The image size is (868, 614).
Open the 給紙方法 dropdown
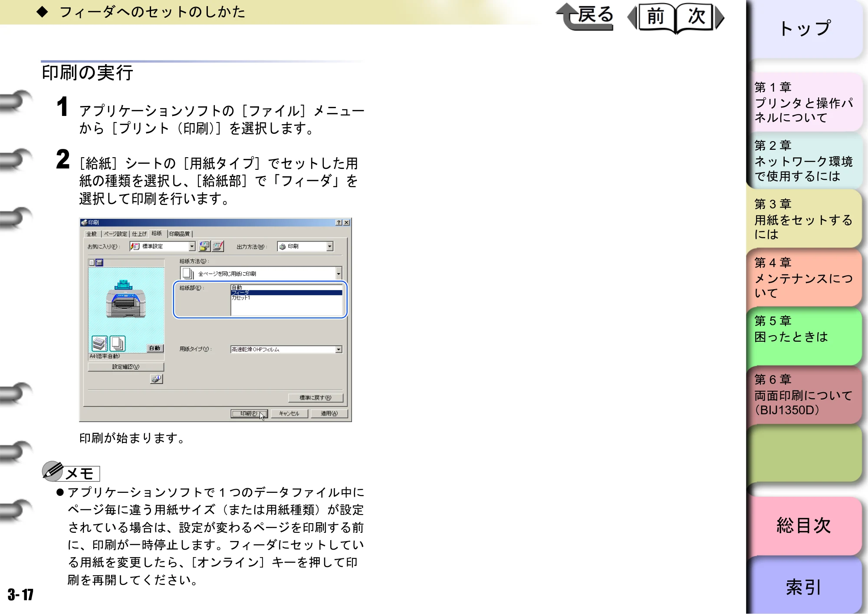(339, 274)
